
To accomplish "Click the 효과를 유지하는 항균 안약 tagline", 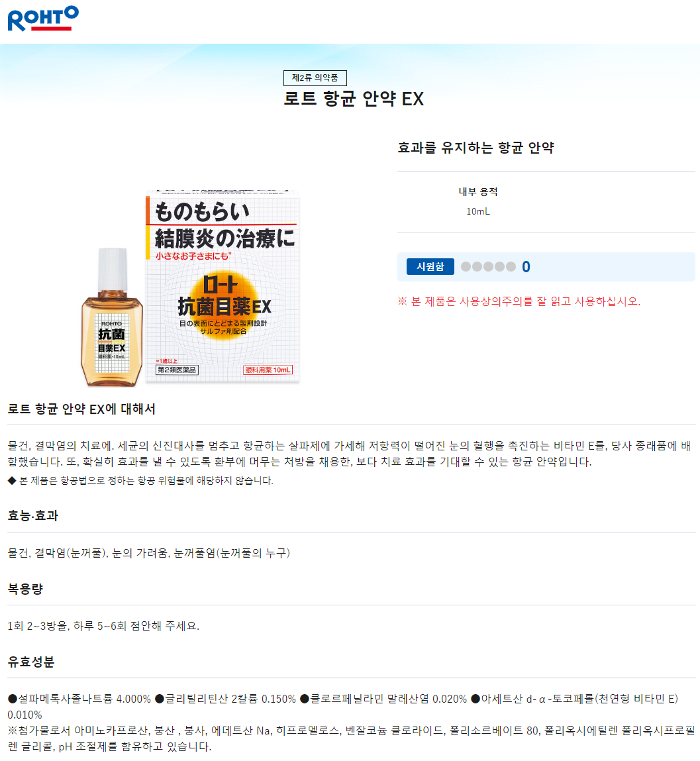I will pyautogui.click(x=475, y=148).
